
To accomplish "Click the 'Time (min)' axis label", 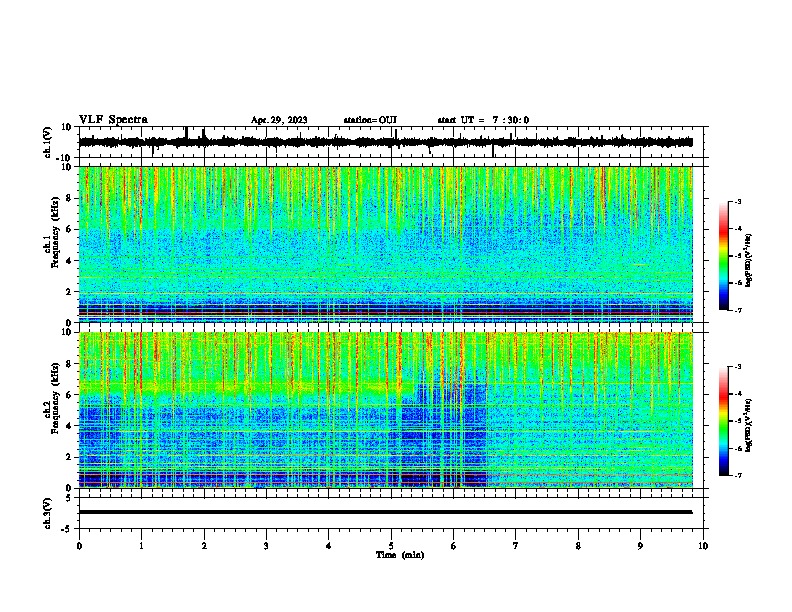I will [x=400, y=555].
